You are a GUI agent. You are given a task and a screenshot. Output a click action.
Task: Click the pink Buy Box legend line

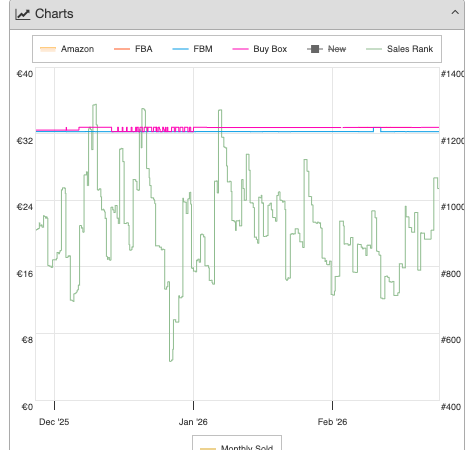pyautogui.click(x=240, y=49)
